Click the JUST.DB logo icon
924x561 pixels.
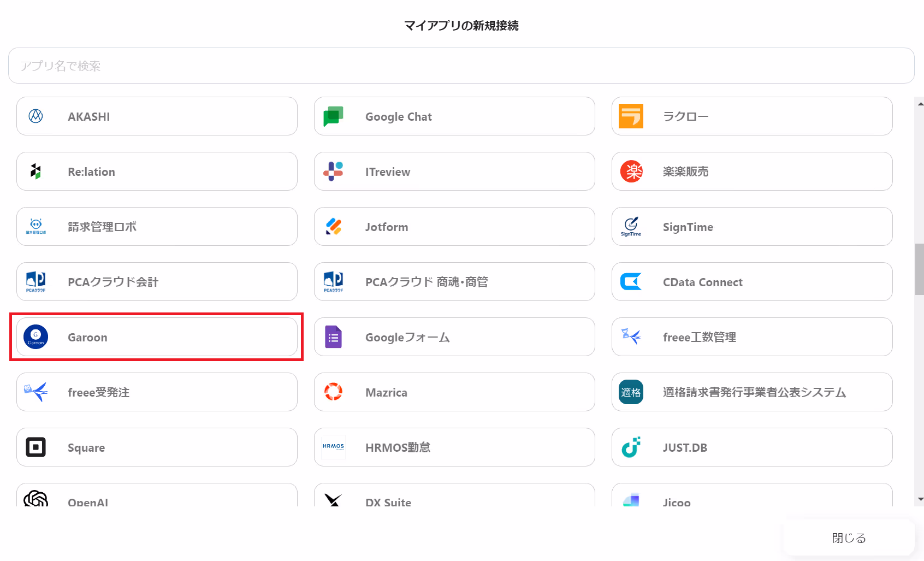tap(631, 447)
